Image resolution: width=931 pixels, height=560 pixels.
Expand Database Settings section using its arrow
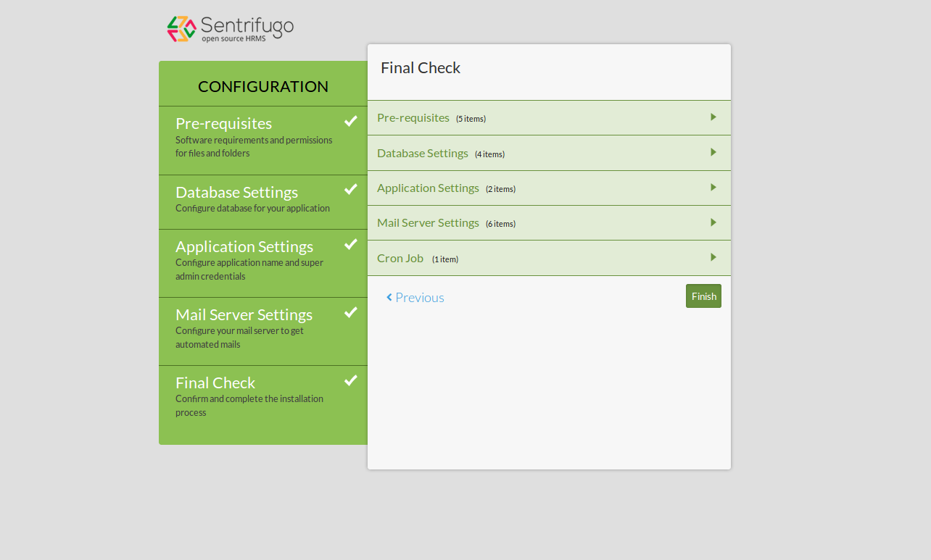[x=713, y=152]
